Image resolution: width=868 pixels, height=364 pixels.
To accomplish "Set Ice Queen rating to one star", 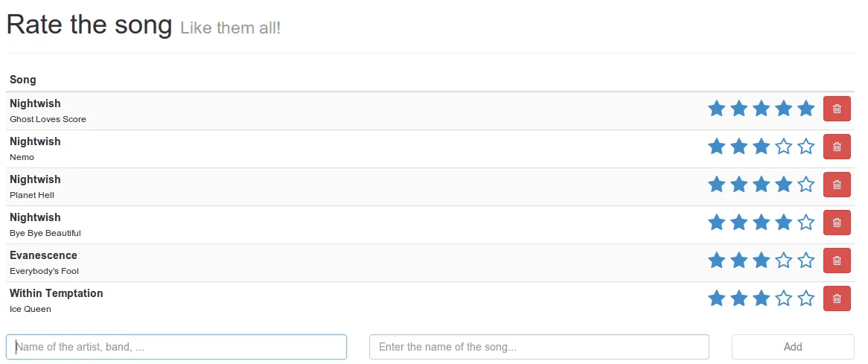I will [716, 298].
